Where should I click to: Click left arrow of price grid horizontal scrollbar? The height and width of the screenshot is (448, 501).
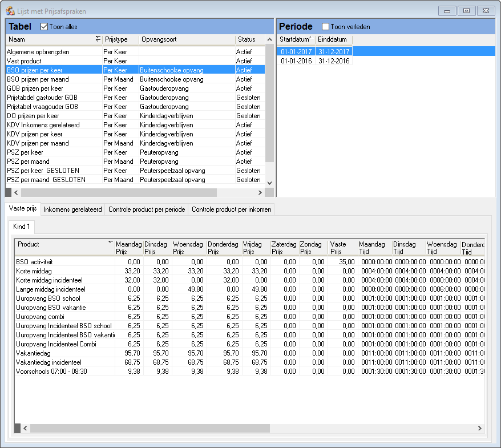(25, 428)
